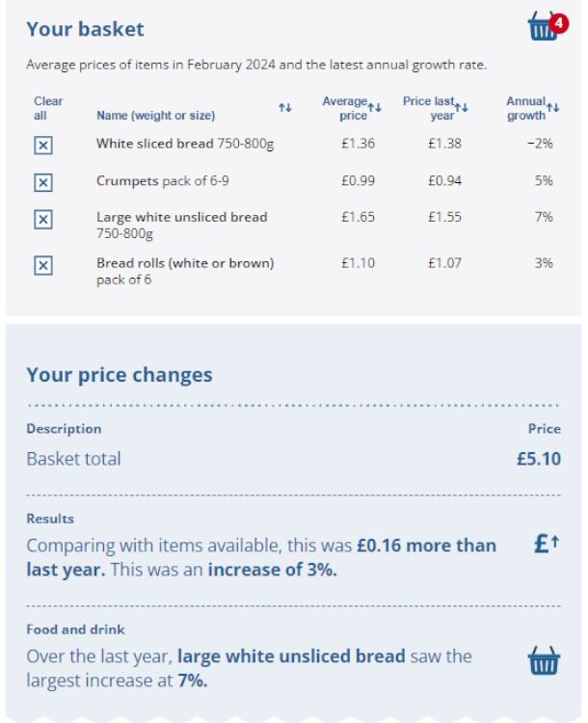
Task: Deselect Bread rolls pack of 6
Action: click(x=42, y=265)
